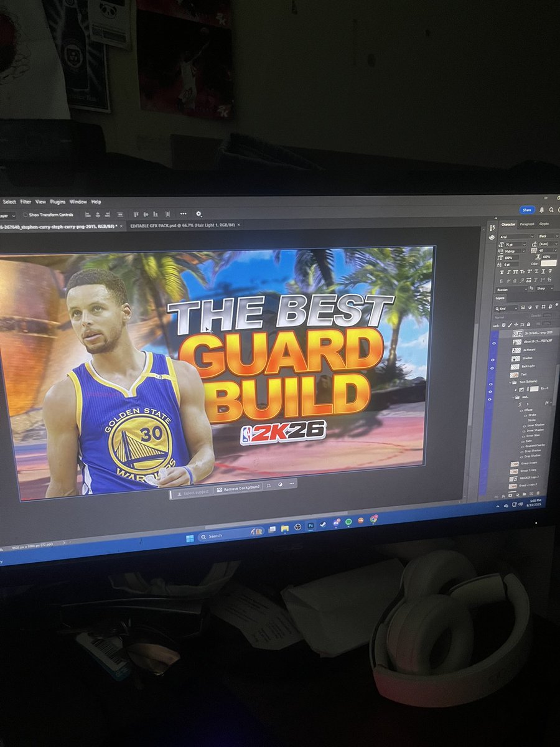560x747 pixels.
Task: Apply Faux Italic in the Character panel
Action: coord(508,272)
